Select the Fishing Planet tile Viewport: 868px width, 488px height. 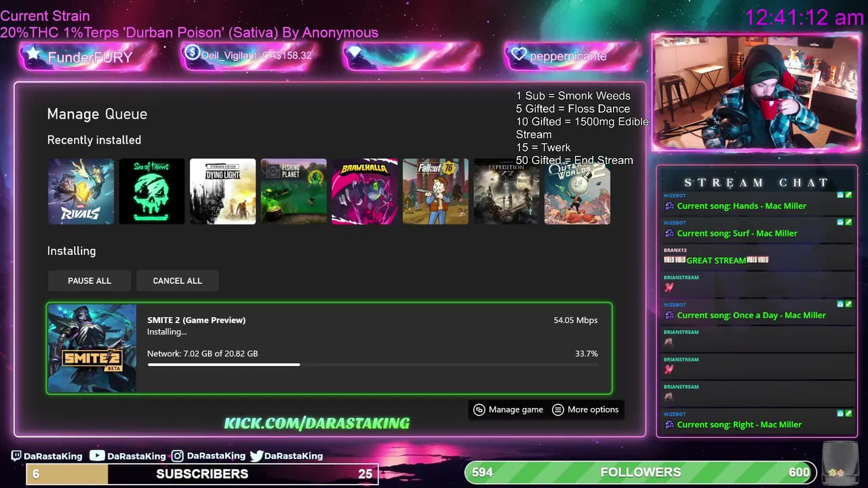click(294, 192)
